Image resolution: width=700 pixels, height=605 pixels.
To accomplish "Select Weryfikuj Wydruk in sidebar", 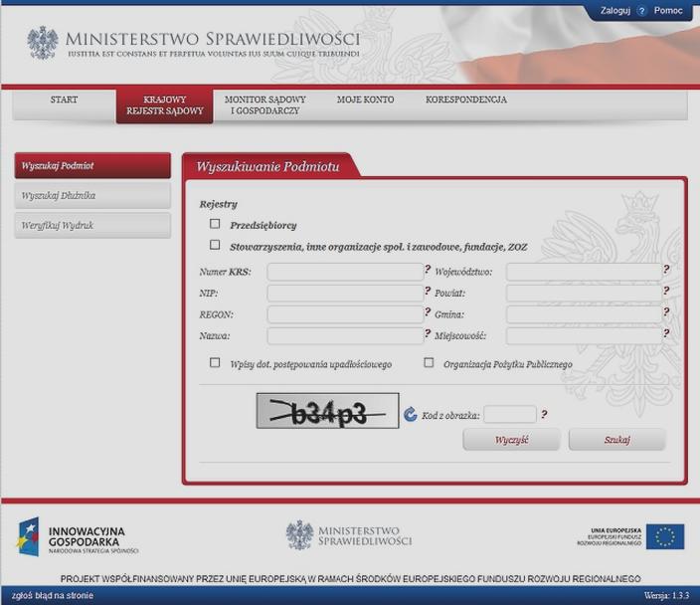I will coord(92,226).
